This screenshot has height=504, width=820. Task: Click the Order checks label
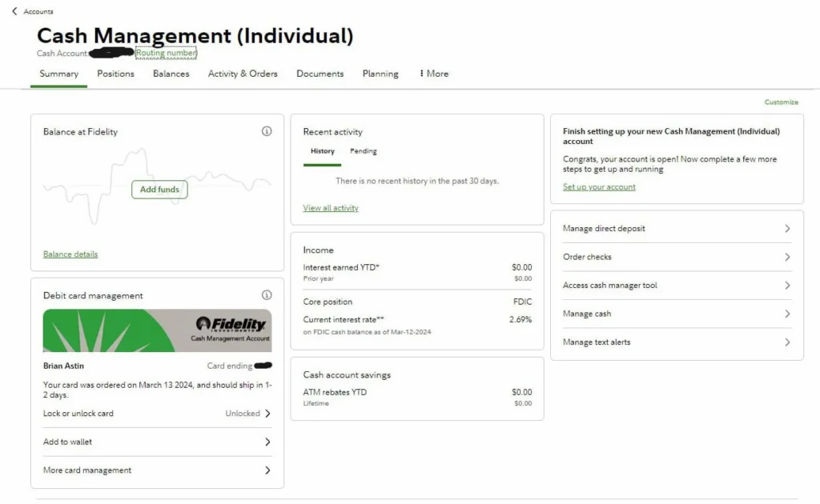(x=587, y=257)
